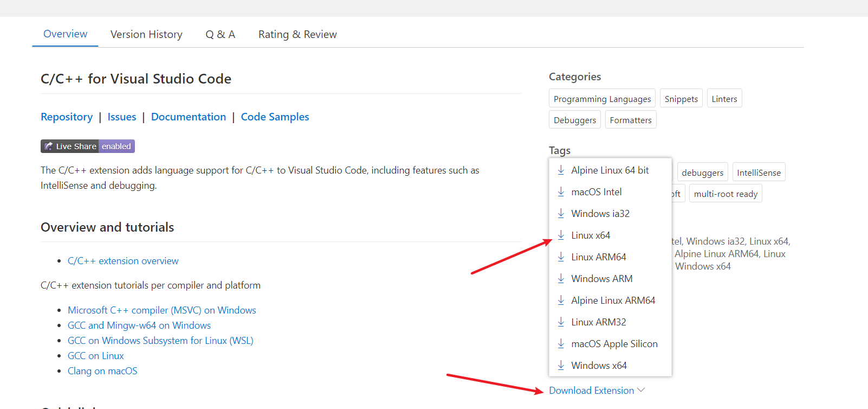Click download arrow icon for macOS Apple Silicon
This screenshot has height=409, width=868.
(561, 344)
